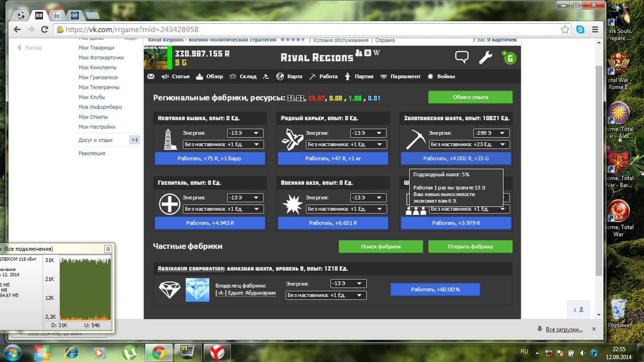
Task: Open the wrench settings icon
Action: click(x=486, y=57)
